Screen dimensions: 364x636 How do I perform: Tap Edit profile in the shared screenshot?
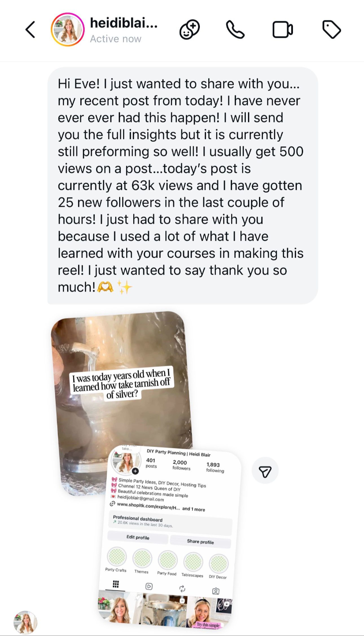(x=138, y=538)
